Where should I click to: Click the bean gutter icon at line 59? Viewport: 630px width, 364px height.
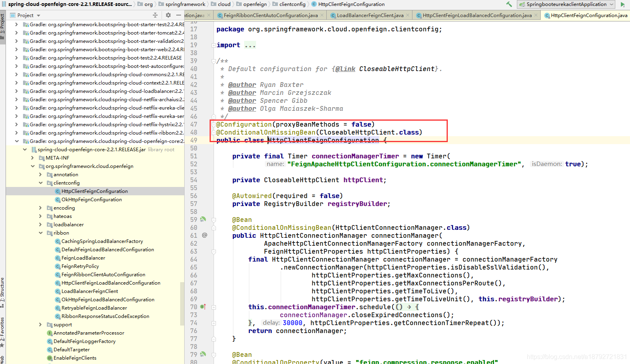pyautogui.click(x=203, y=219)
